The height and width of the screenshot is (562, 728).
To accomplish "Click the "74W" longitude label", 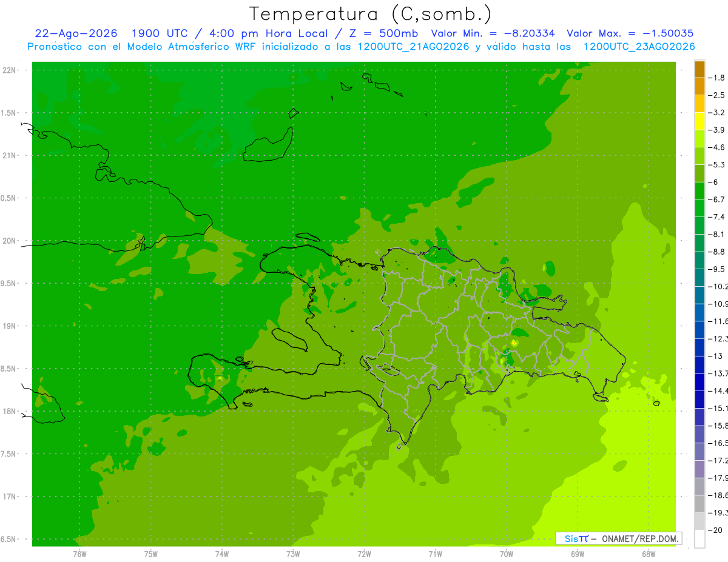I will point(222,554).
